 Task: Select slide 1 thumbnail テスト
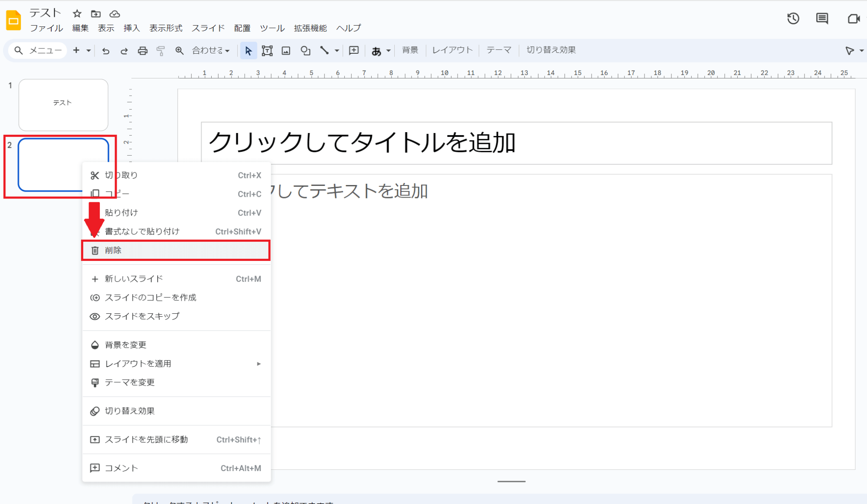pyautogui.click(x=63, y=104)
